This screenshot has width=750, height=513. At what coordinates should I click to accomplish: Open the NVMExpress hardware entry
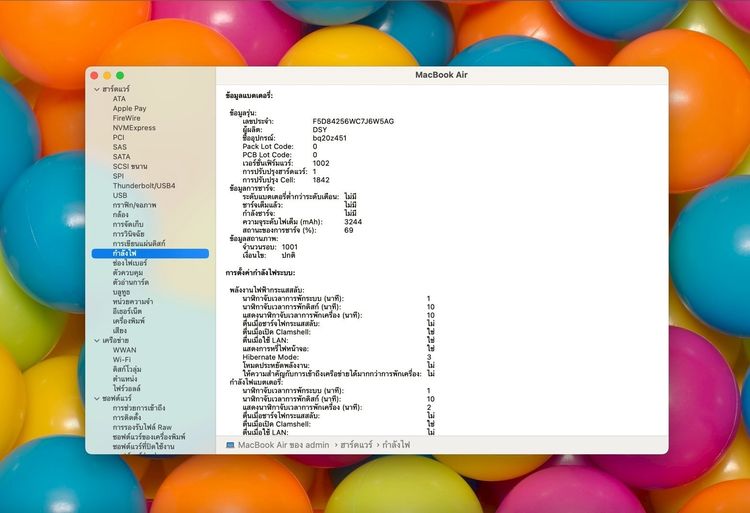[134, 128]
